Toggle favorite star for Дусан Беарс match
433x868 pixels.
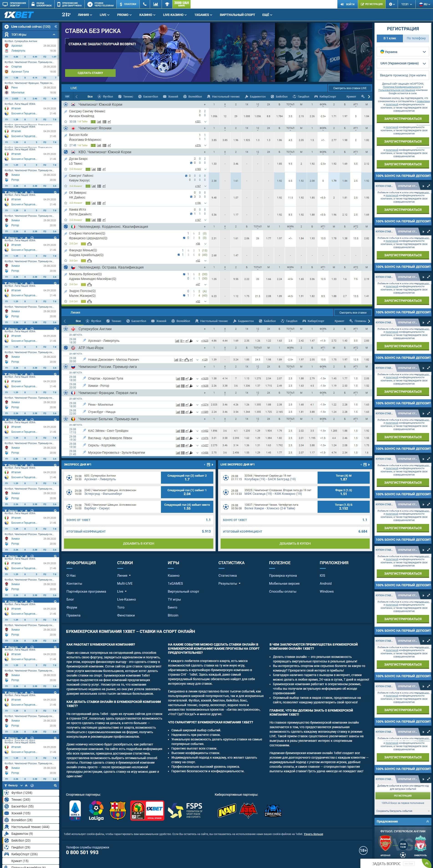pyautogui.click(x=66, y=169)
